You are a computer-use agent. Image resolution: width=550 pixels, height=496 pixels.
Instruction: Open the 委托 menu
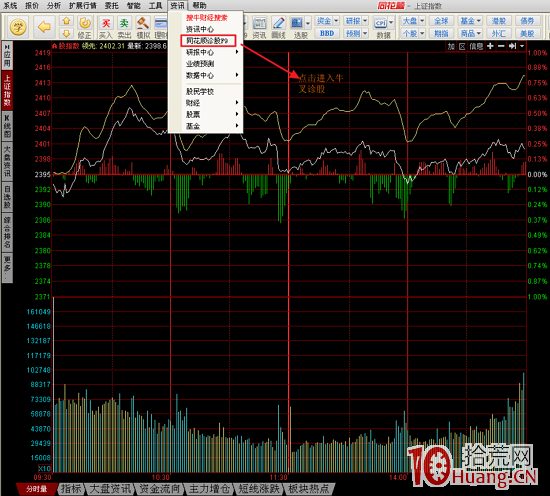point(112,5)
